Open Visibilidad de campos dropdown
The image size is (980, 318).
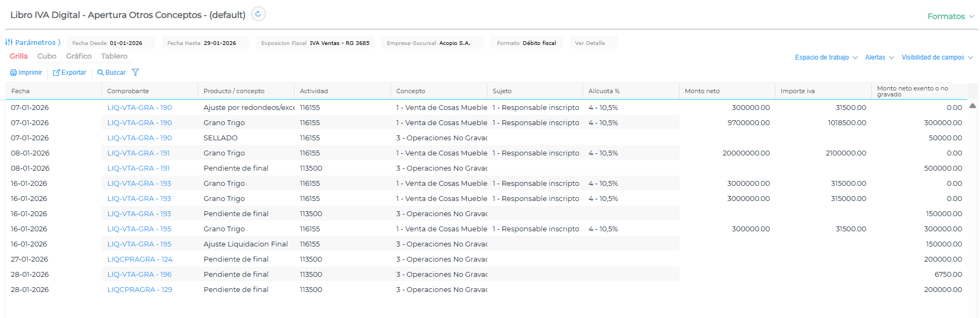pyautogui.click(x=937, y=57)
